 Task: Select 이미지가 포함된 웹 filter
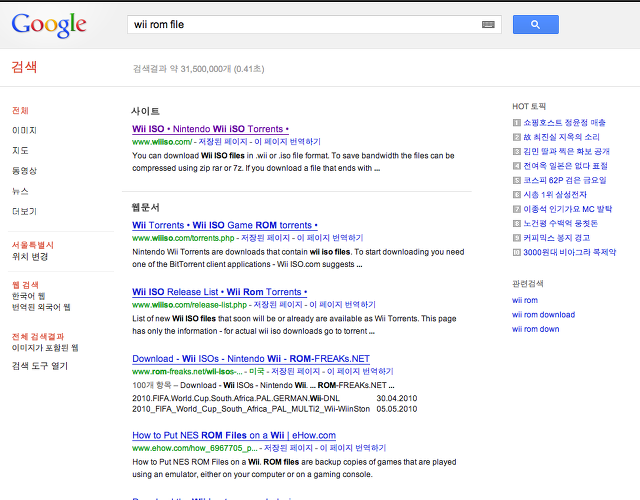[x=45, y=348]
